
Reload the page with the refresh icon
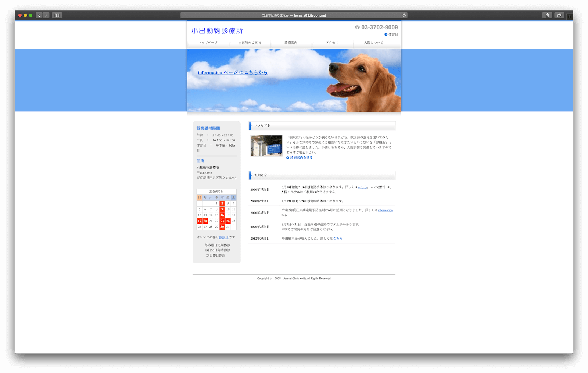click(404, 15)
